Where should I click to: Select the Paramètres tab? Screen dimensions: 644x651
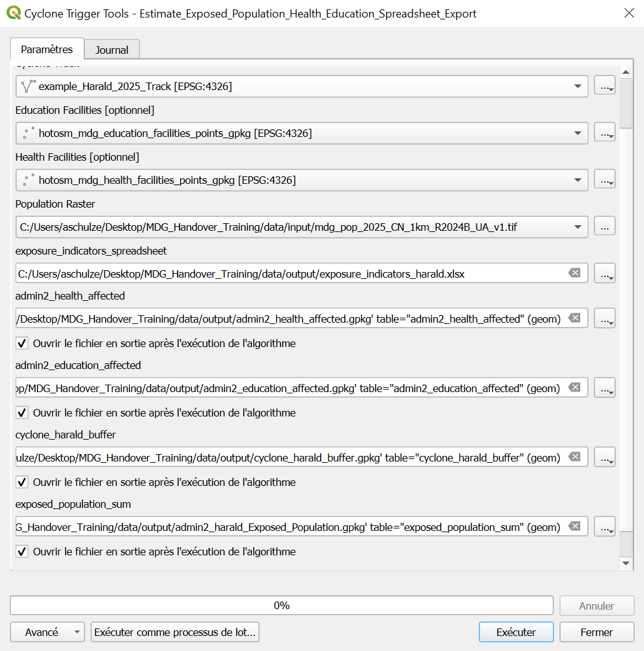(47, 48)
